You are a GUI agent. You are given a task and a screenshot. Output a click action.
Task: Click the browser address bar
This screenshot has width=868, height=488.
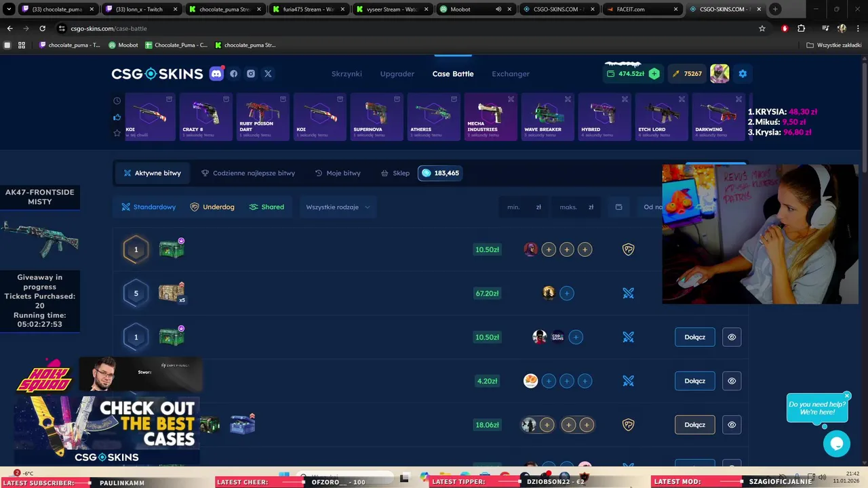coord(407,28)
